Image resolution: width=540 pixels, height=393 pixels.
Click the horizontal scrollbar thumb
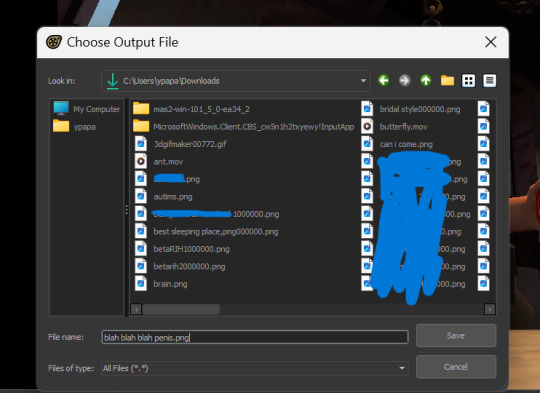pos(181,309)
